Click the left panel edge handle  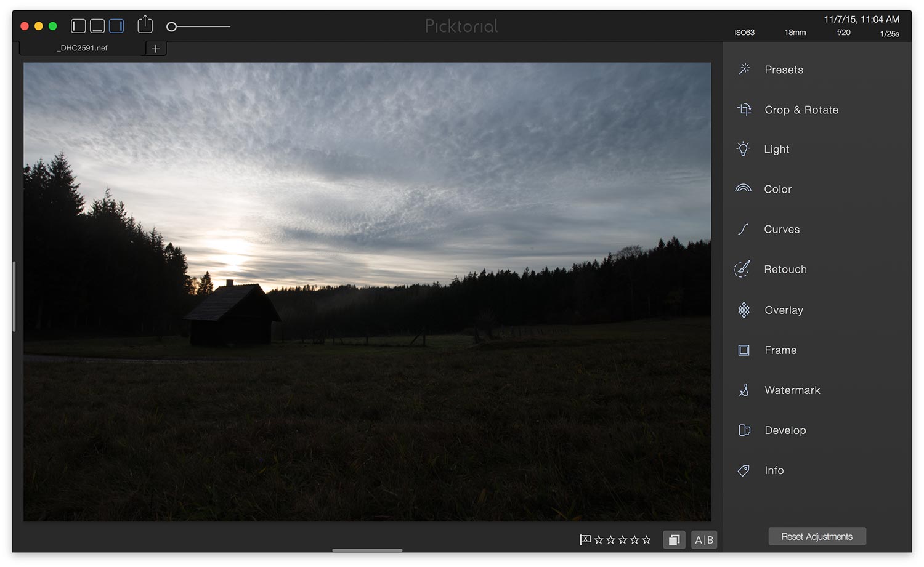click(x=14, y=297)
